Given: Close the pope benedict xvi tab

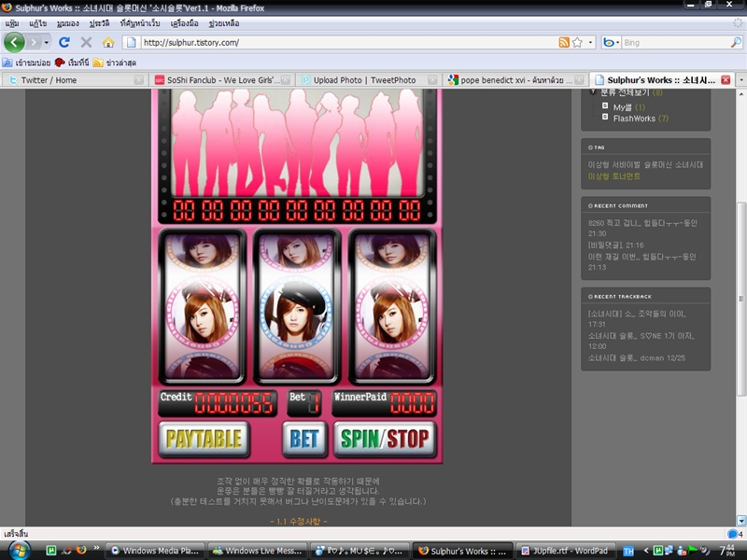Looking at the screenshot, I should [579, 80].
